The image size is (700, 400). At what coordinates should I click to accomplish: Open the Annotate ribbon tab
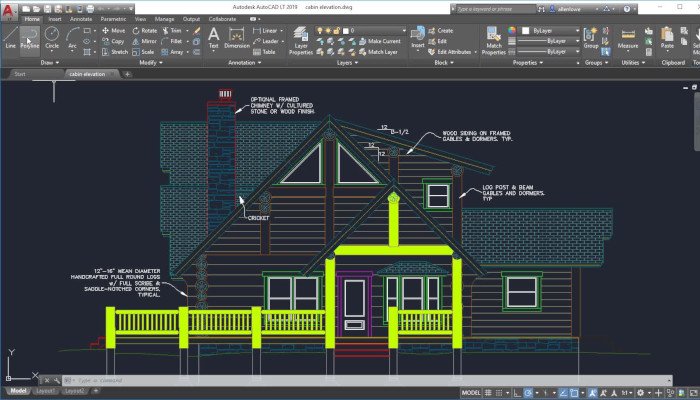tap(81, 19)
